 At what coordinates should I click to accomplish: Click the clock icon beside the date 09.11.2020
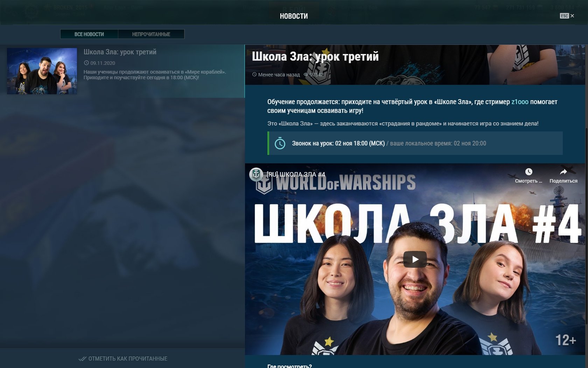pos(86,63)
